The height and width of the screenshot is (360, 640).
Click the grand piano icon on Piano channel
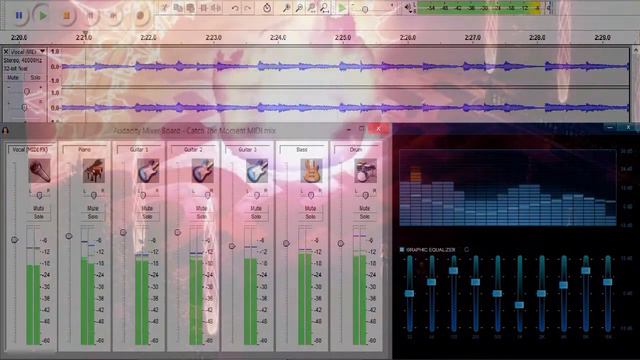(x=94, y=171)
